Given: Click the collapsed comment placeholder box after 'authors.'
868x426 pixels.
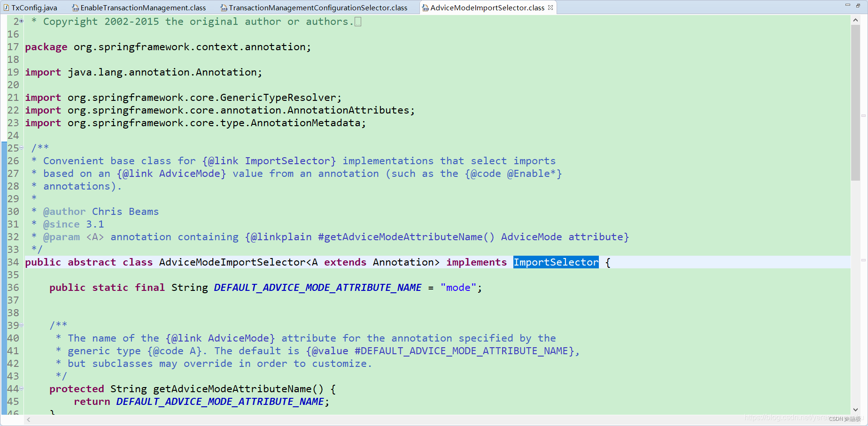Looking at the screenshot, I should (358, 22).
